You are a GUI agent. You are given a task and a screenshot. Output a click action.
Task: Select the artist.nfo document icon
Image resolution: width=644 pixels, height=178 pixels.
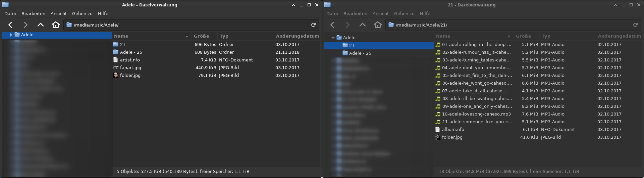coord(116,60)
